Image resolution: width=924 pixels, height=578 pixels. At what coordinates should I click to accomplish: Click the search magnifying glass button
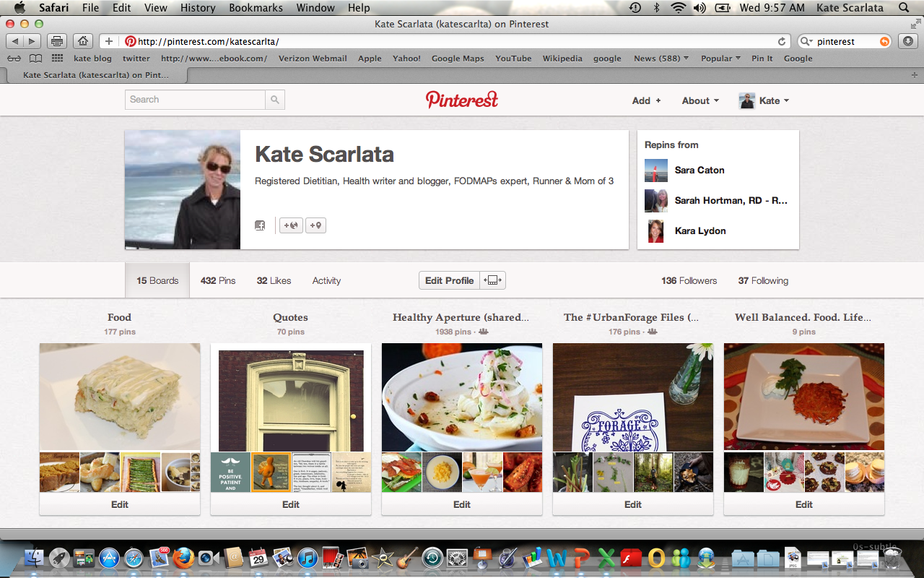274,100
